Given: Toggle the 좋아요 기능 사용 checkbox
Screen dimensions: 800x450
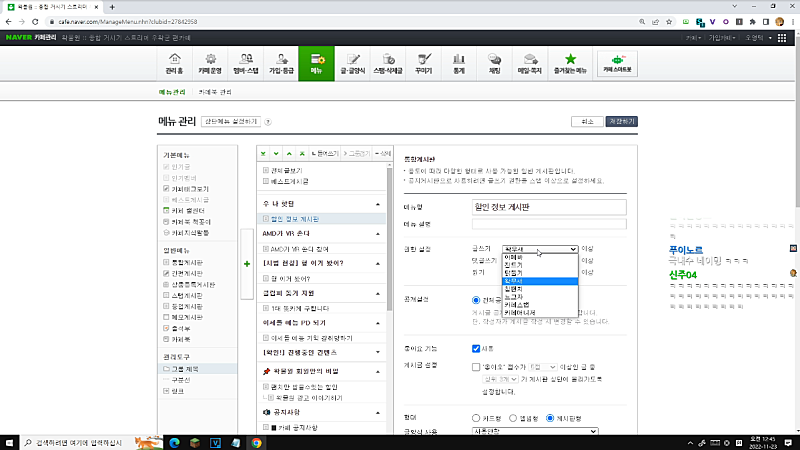Looking at the screenshot, I should click(476, 349).
